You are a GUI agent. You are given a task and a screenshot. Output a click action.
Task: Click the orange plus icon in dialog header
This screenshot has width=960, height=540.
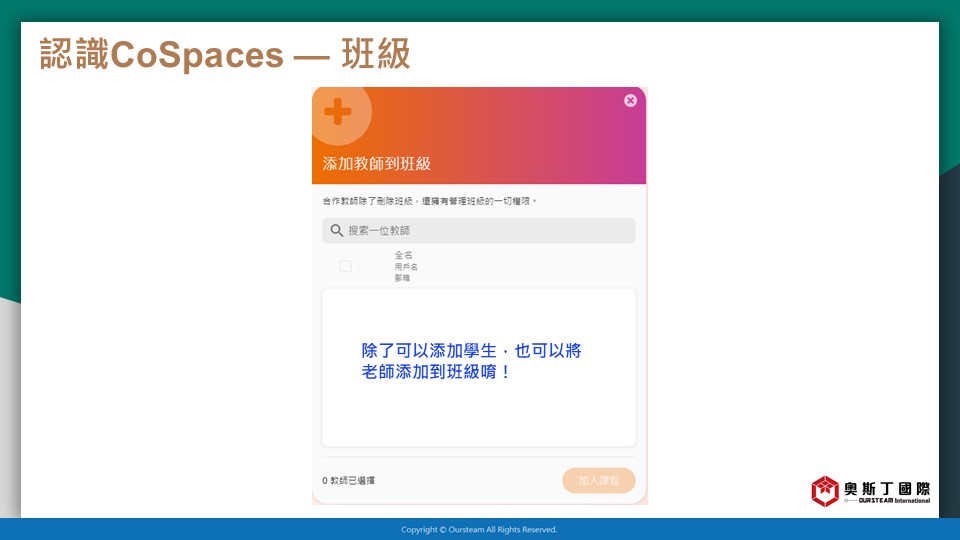pyautogui.click(x=337, y=111)
